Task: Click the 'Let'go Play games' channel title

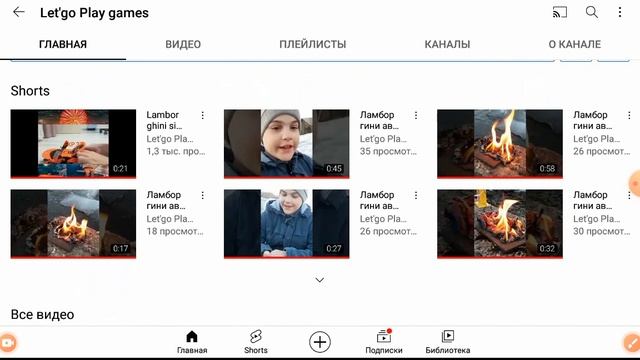Action: [94, 13]
